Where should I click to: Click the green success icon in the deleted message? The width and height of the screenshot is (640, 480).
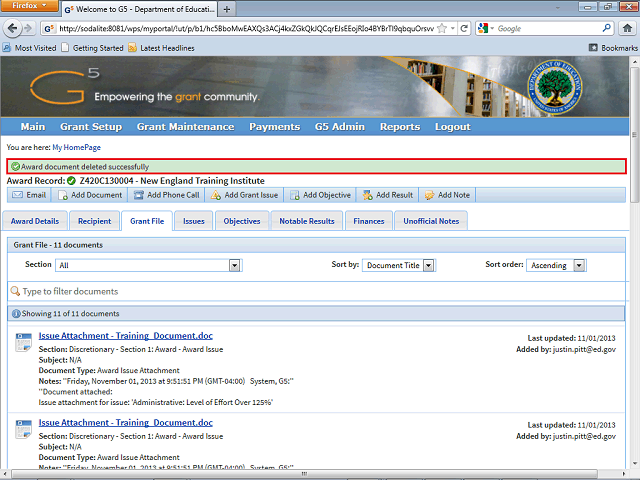(x=16, y=167)
